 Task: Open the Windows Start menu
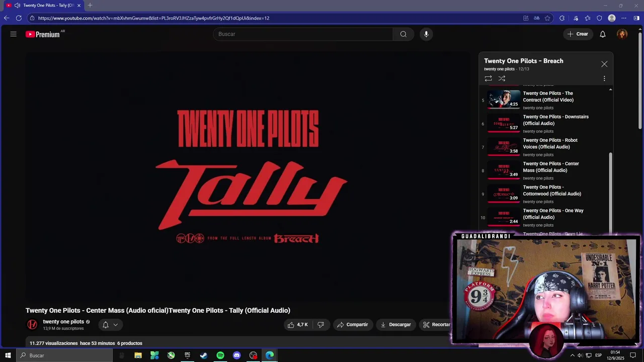(8, 355)
